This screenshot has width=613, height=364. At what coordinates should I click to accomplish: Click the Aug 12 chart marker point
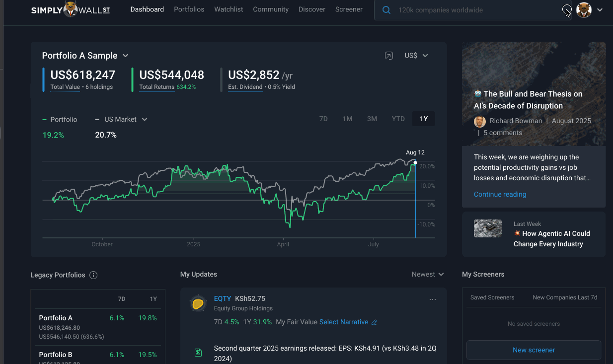click(415, 163)
